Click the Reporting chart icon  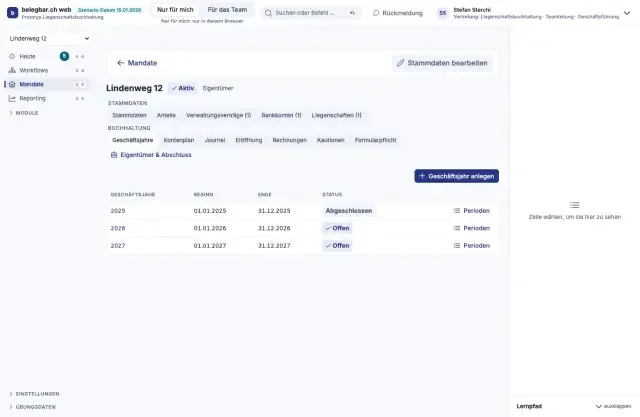click(12, 98)
